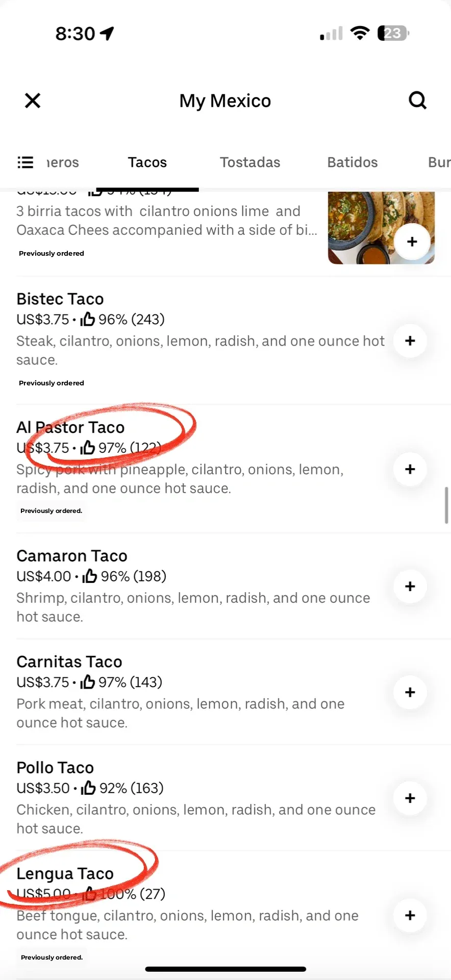The image size is (451, 980).
Task: Add Lengua Taco to order
Action: 410,916
